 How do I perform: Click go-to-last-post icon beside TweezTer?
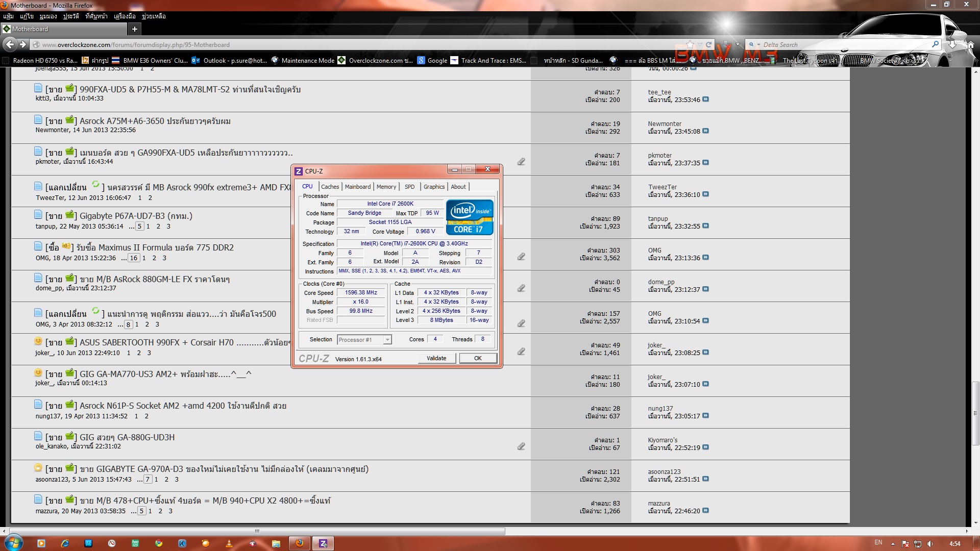(x=705, y=194)
